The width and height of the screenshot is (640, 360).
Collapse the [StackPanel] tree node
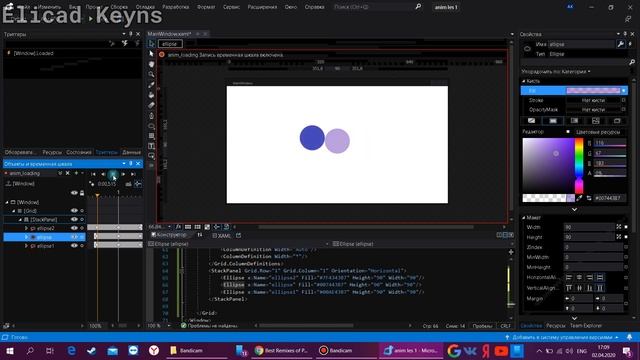(x=20, y=220)
